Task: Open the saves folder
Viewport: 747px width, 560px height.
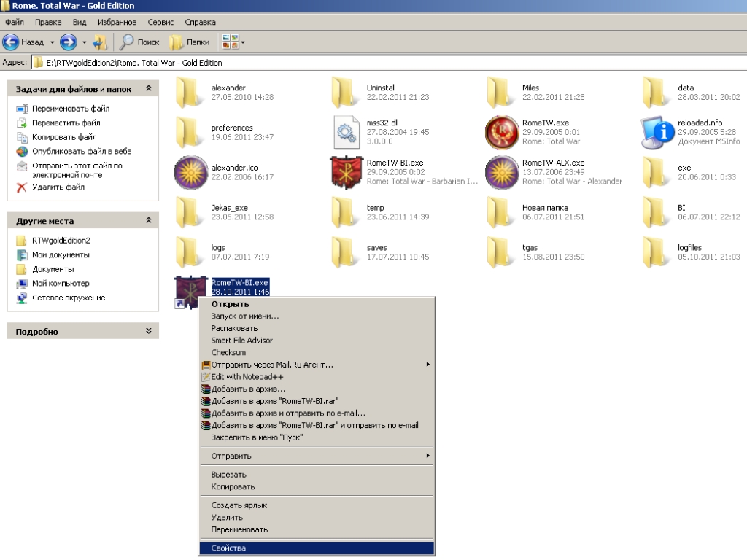Action: pos(346,252)
